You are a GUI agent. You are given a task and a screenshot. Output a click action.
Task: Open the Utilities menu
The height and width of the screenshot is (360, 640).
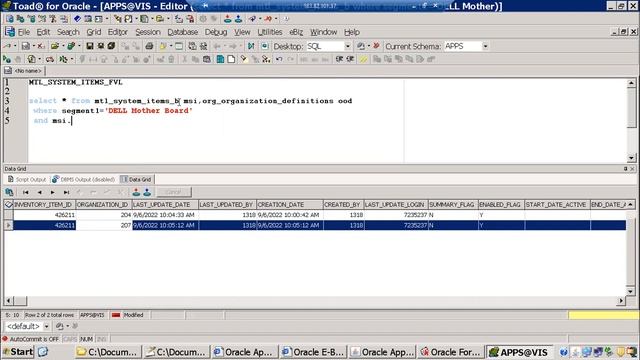point(269,32)
